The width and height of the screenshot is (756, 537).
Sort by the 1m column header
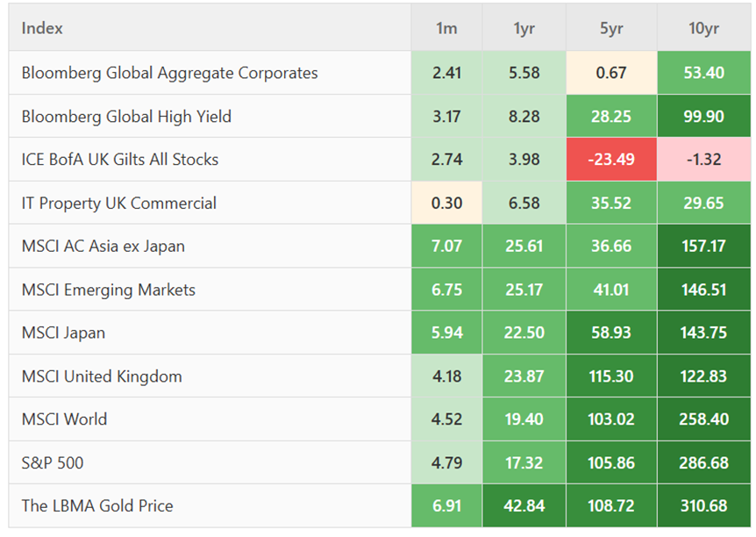coord(446,28)
